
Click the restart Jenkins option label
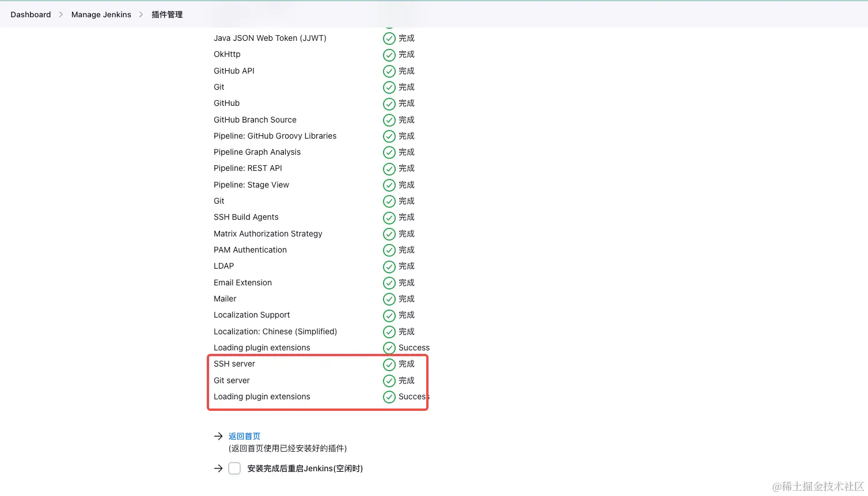click(x=305, y=468)
